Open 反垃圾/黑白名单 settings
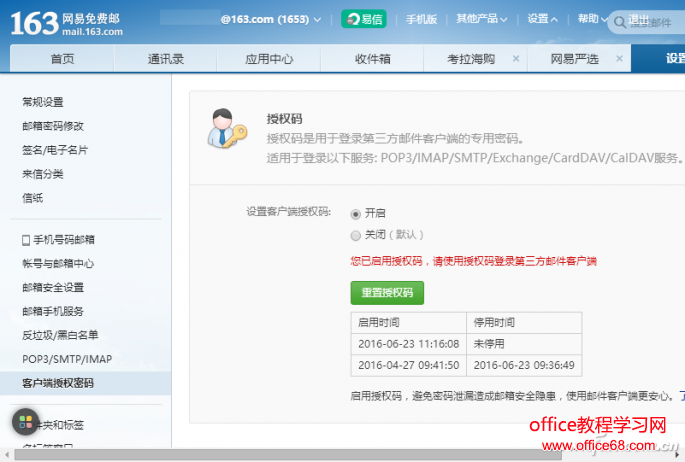685x462 pixels. click(x=60, y=335)
